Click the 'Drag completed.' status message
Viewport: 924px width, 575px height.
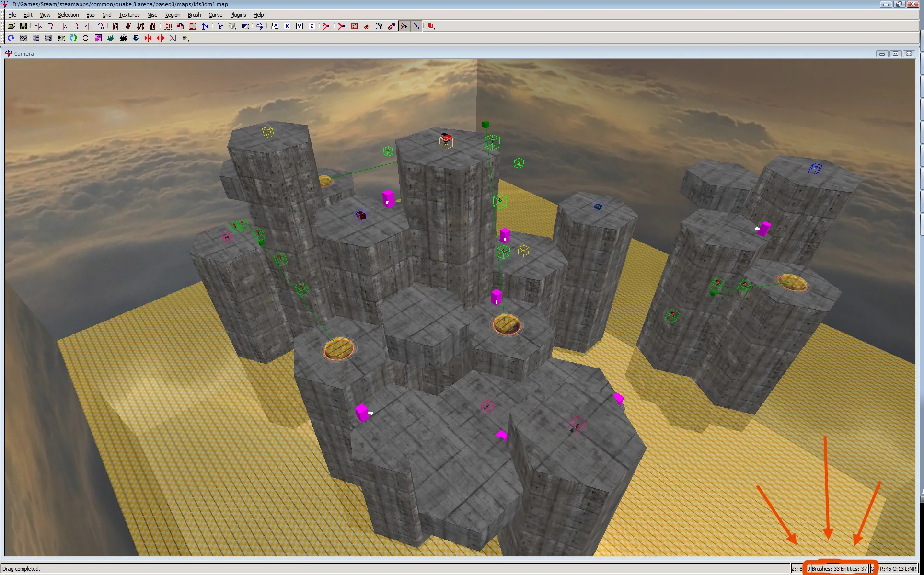pyautogui.click(x=21, y=569)
